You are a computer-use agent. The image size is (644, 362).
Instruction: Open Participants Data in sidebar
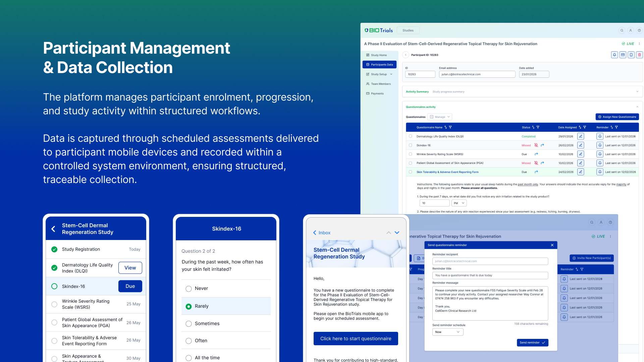point(379,65)
